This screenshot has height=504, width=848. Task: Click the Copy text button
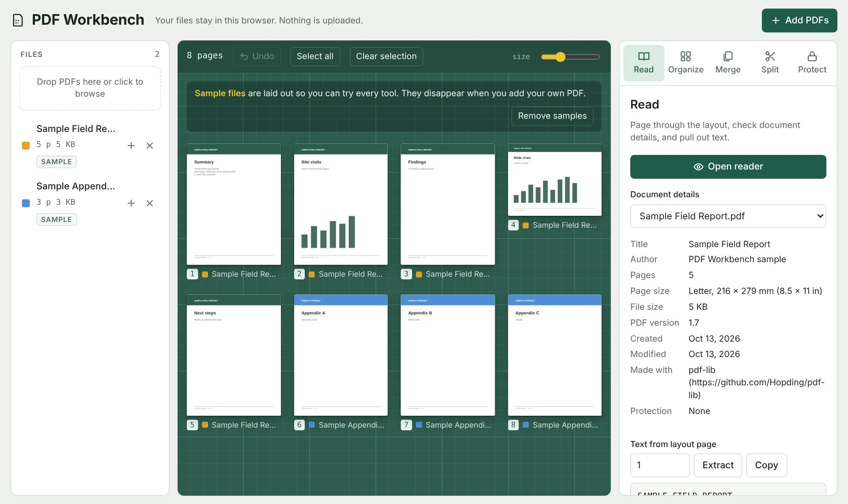tap(766, 465)
